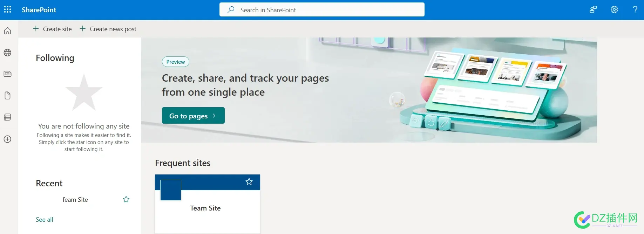This screenshot has height=234, width=644.
Task: Follow Team Site using star in Recent
Action: click(126, 199)
